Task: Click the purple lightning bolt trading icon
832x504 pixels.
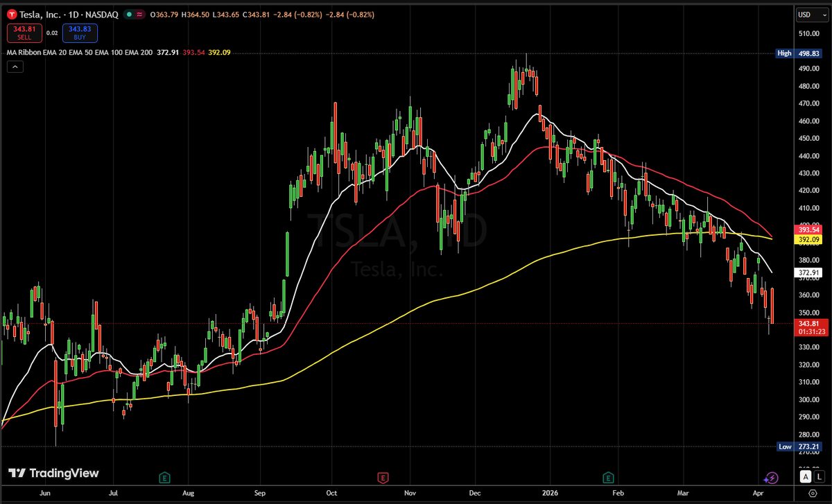Action: click(x=772, y=477)
